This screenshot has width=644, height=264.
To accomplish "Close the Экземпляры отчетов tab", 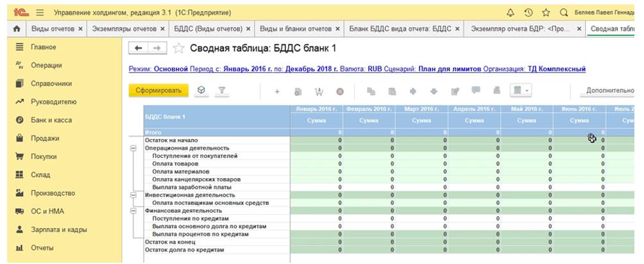I will tap(162, 29).
